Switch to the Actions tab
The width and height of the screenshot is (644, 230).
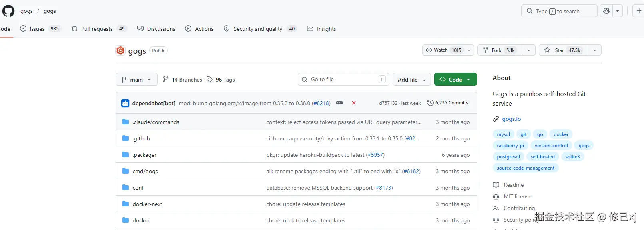(199, 29)
